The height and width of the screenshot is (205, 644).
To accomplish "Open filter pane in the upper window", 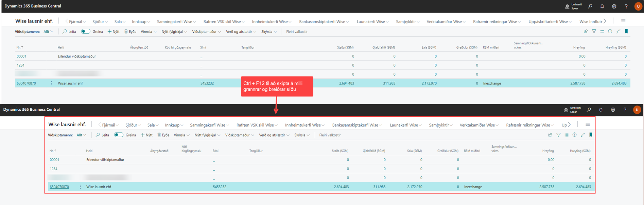I will [x=594, y=31].
